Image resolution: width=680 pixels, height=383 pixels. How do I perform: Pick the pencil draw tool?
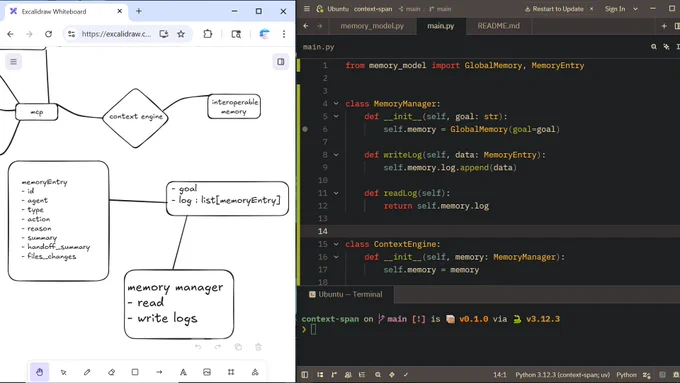(x=87, y=372)
